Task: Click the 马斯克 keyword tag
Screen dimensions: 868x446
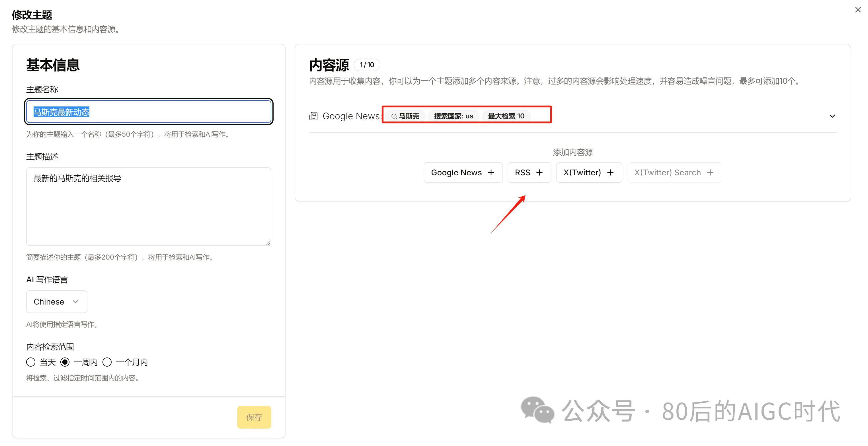Action: point(406,116)
